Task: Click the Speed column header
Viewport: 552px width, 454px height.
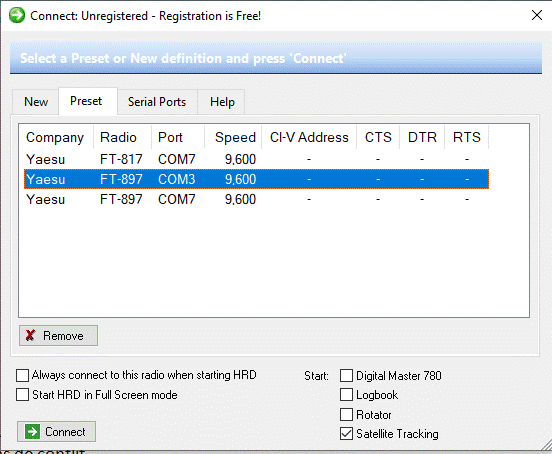Action: (233, 137)
